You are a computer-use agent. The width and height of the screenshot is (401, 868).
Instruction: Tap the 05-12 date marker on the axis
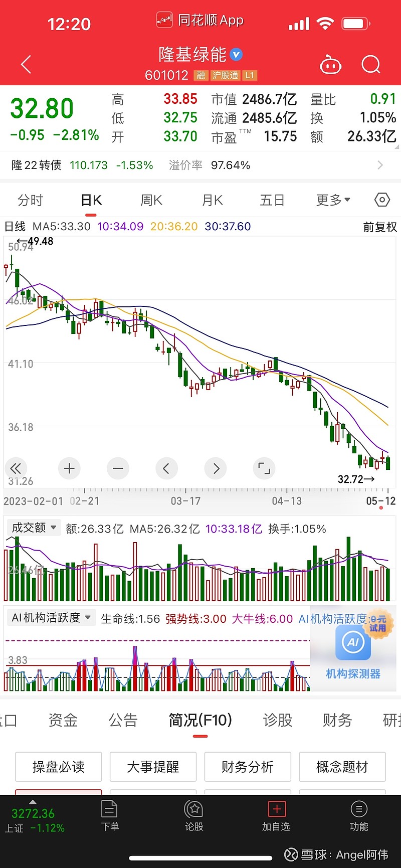pyautogui.click(x=381, y=501)
